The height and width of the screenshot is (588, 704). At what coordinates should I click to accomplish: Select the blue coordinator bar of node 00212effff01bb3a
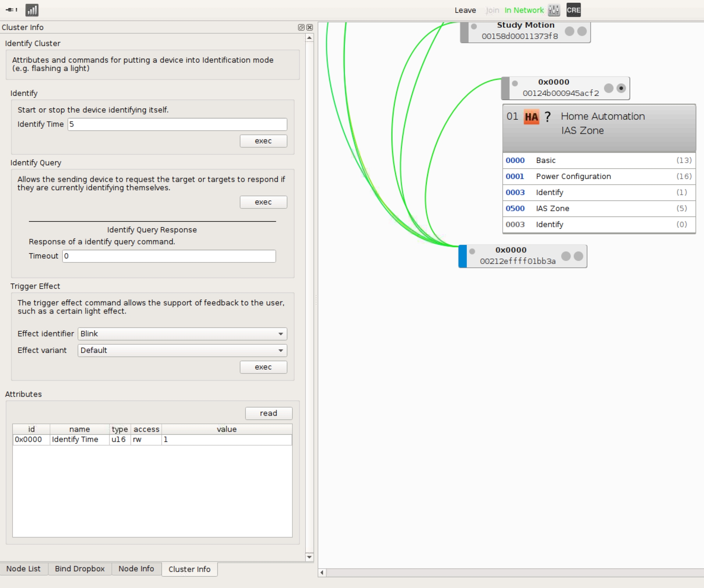click(x=462, y=256)
